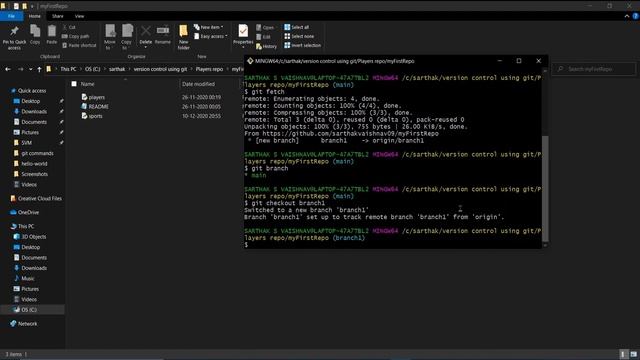The width and height of the screenshot is (640, 360).
Task: Sort by the Date modified column
Action: point(198,84)
